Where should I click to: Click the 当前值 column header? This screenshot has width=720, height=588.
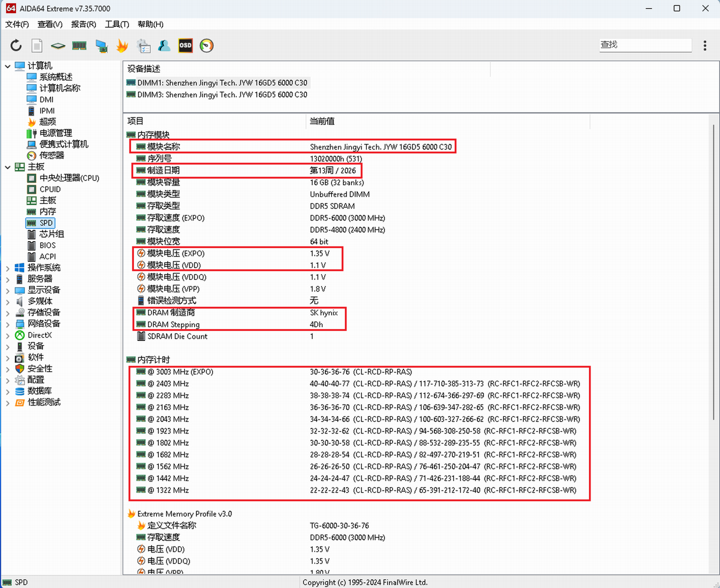(x=448, y=121)
